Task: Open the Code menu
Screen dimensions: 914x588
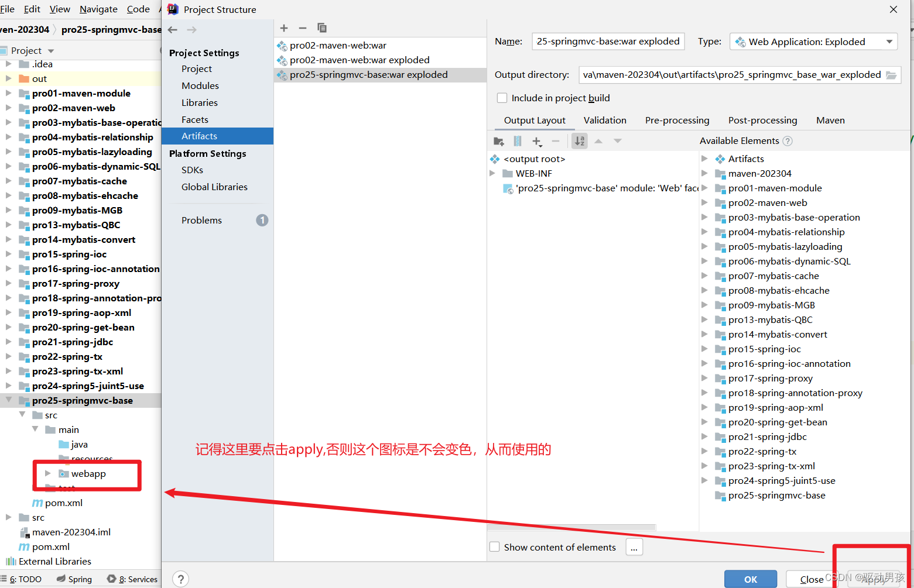Action: click(138, 9)
